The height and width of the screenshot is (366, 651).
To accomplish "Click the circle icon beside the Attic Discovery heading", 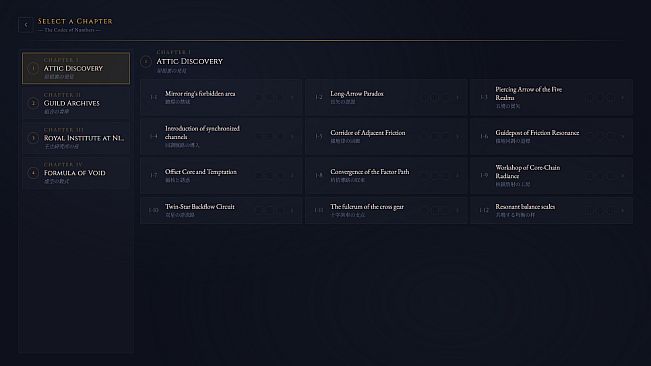I will [x=146, y=62].
